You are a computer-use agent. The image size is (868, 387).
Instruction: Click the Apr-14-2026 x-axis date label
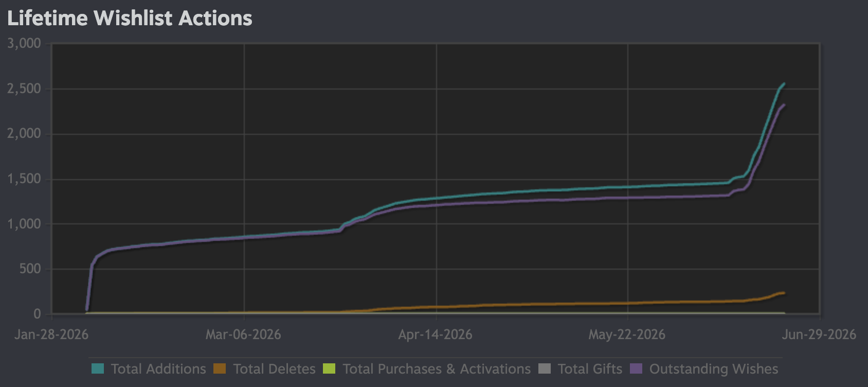435,335
